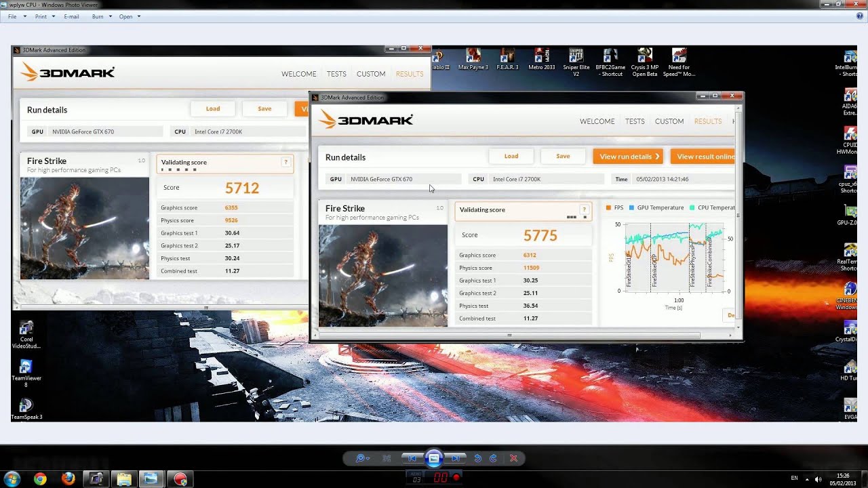This screenshot has height=488, width=868.
Task: Click WELCOME tab in the front 3DMark window
Action: [597, 121]
